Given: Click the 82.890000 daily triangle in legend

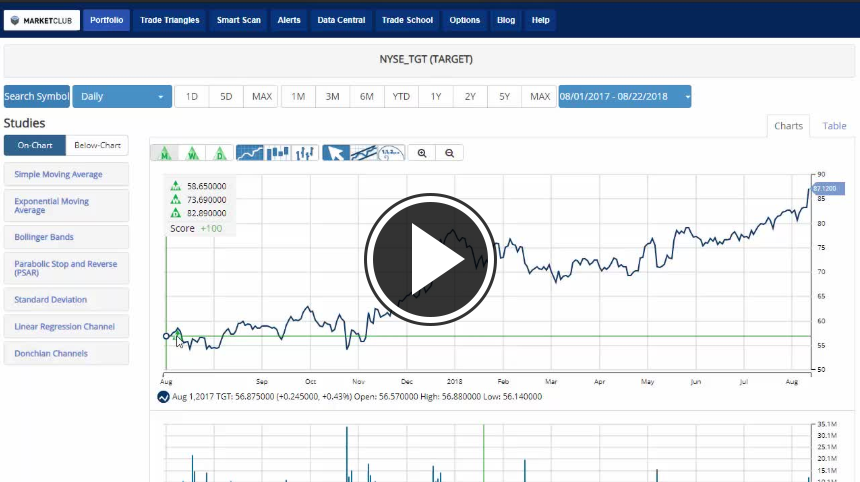Looking at the screenshot, I should click(176, 213).
